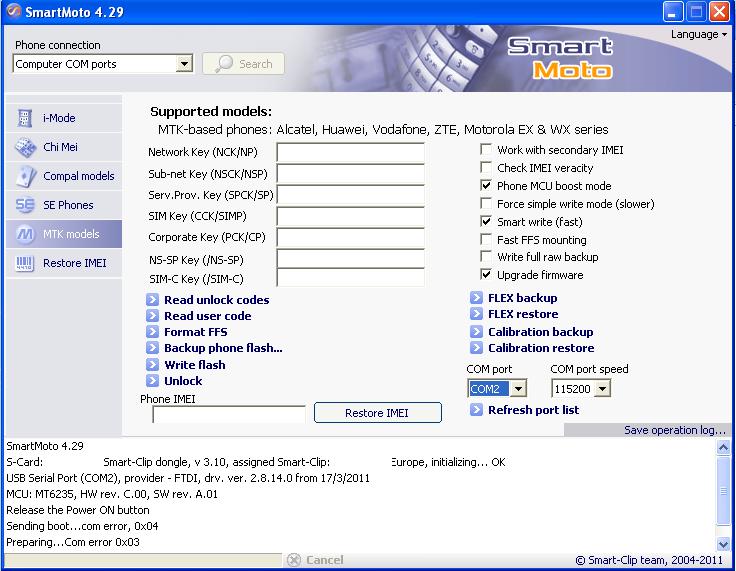Click the Compal models card icon

point(25,176)
